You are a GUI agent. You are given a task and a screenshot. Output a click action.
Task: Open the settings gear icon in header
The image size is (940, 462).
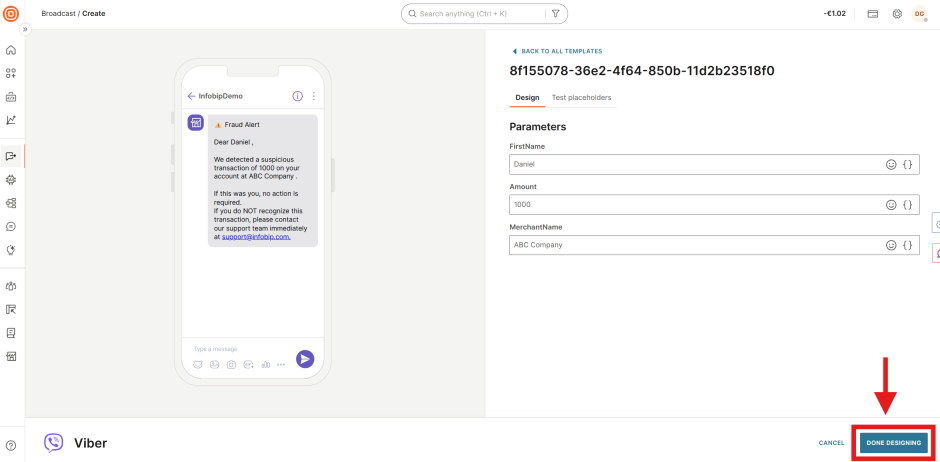897,13
